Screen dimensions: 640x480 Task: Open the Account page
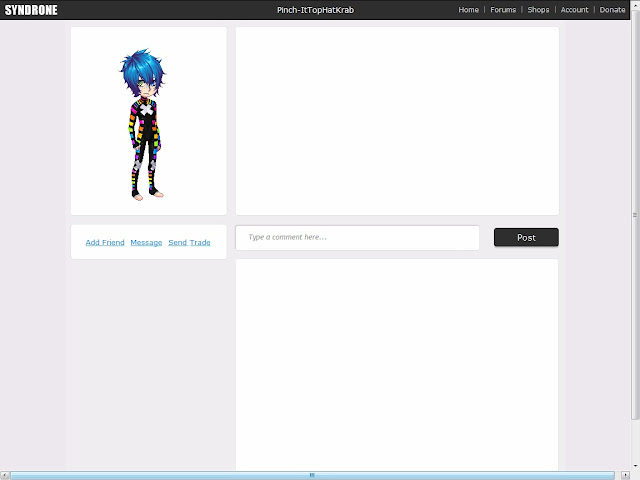574,10
